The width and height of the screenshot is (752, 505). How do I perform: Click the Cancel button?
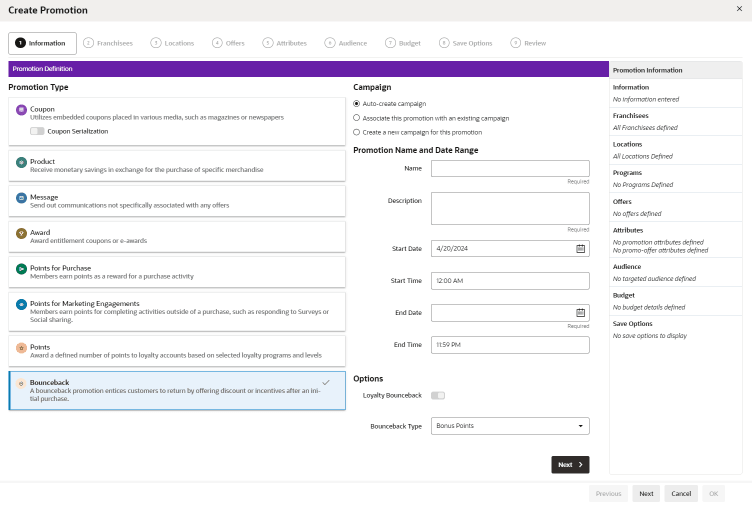coord(681,493)
